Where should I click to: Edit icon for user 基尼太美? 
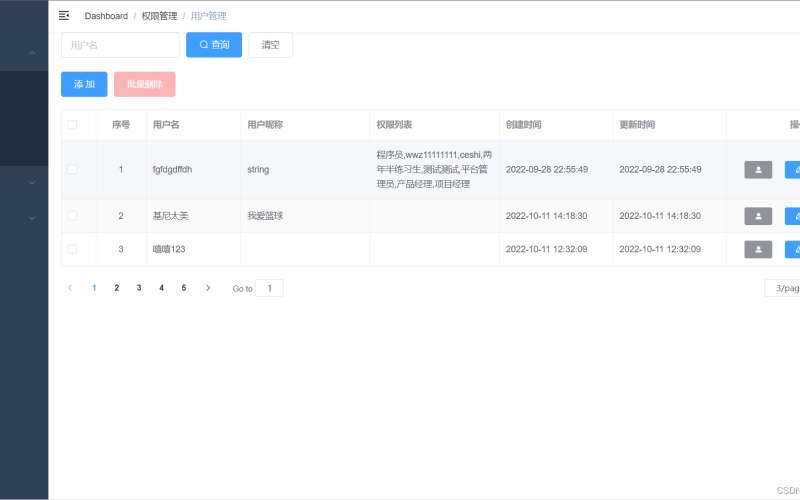(x=793, y=216)
